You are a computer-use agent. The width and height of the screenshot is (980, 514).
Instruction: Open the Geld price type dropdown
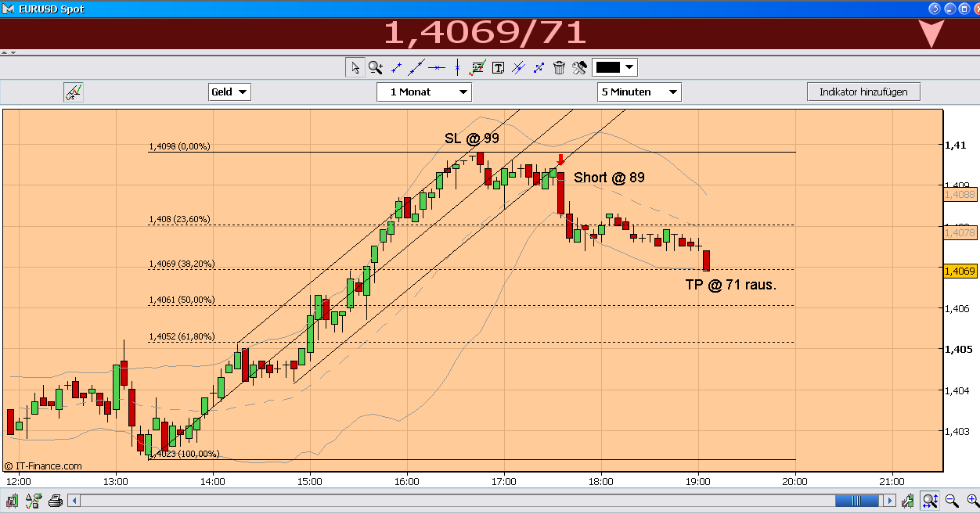229,92
